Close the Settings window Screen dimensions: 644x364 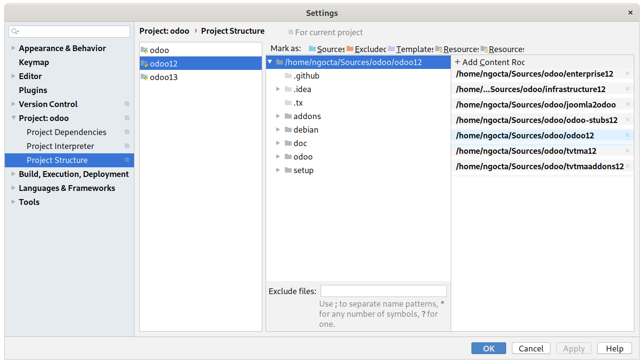[630, 13]
